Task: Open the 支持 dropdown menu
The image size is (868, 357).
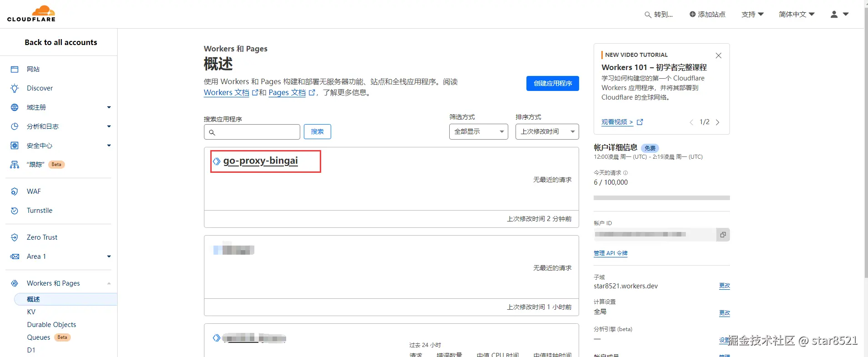Action: (x=753, y=14)
